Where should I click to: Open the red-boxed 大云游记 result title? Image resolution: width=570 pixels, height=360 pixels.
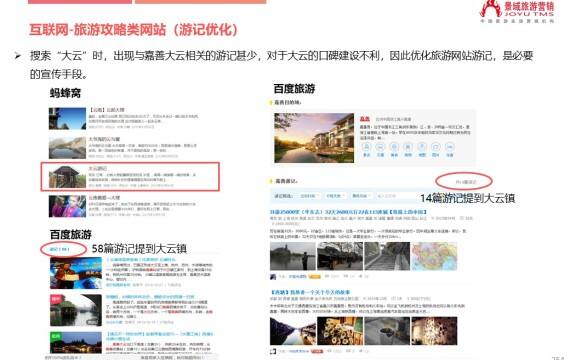[97, 169]
